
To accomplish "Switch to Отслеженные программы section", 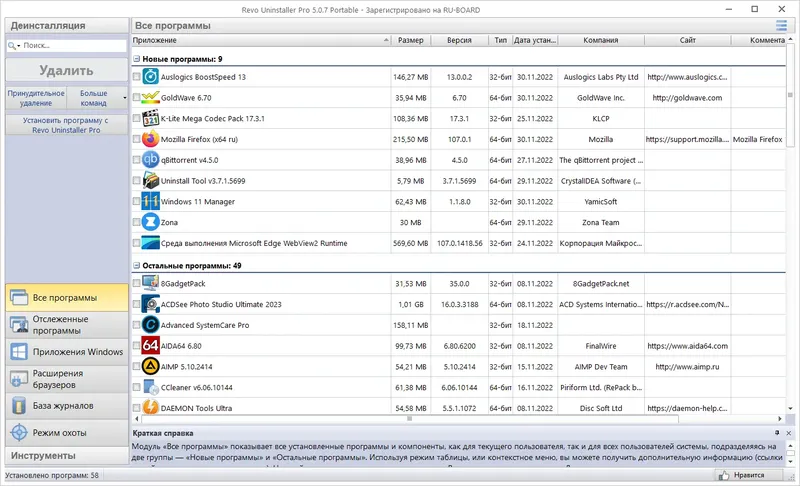I will pyautogui.click(x=67, y=325).
